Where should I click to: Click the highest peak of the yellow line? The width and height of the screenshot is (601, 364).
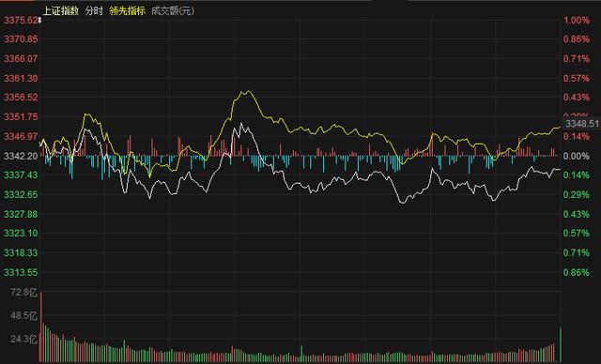pos(248,91)
